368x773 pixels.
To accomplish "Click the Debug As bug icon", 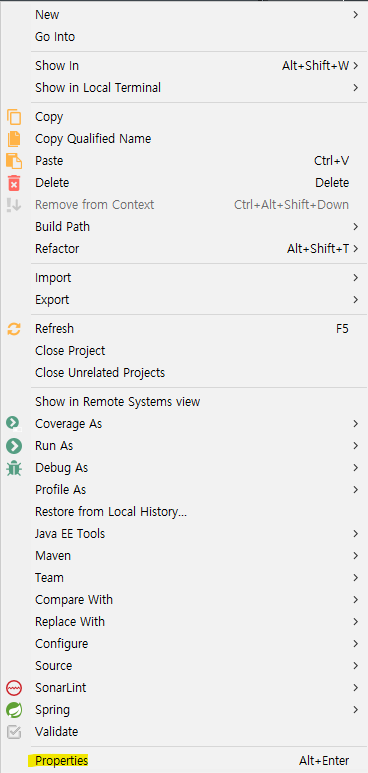I will [x=14, y=468].
